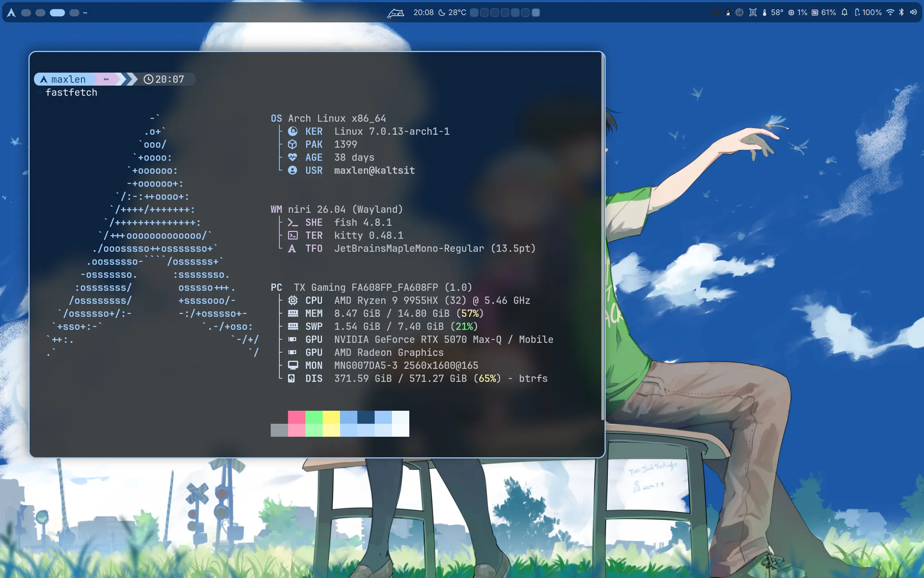Image resolution: width=924 pixels, height=578 pixels.
Task: Click the thermometer temperature icon
Action: pos(764,13)
